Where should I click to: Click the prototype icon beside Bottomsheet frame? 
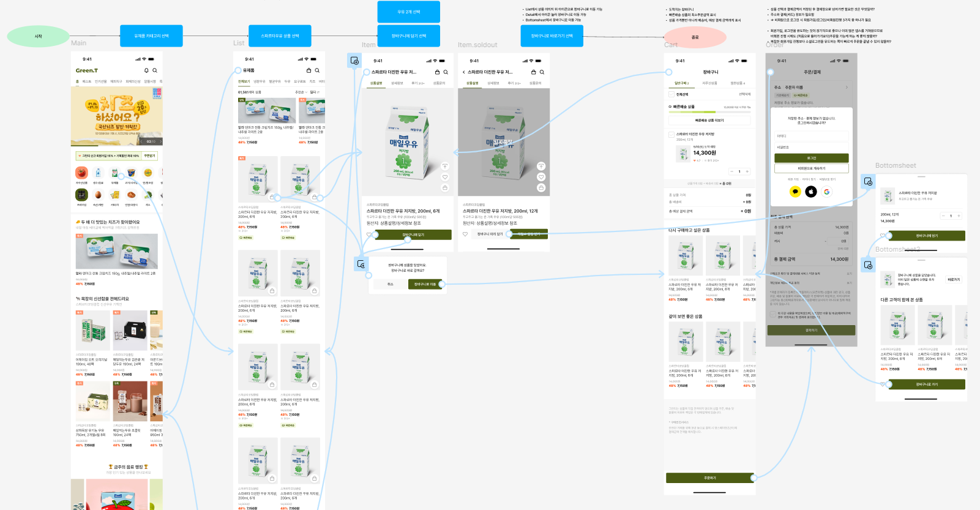(x=868, y=181)
